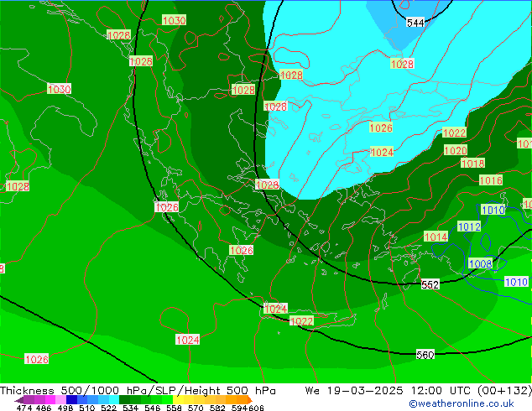Click the '544' height contour label
Screen dimensions: 532x411
(x=415, y=23)
